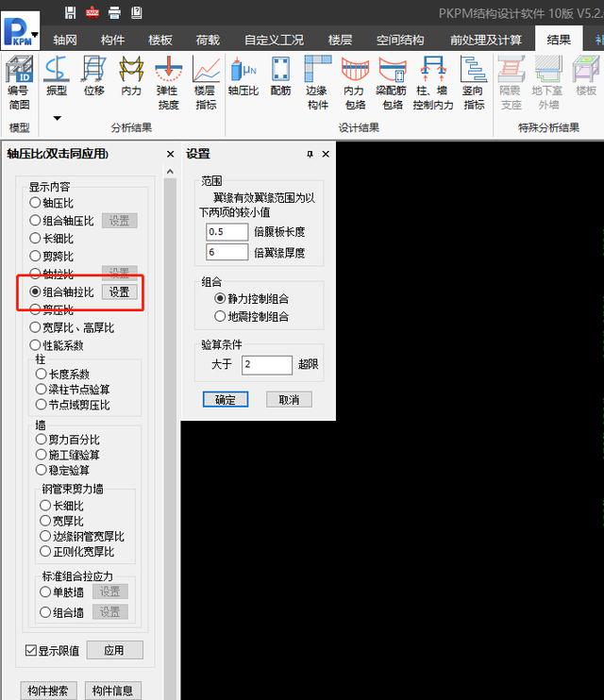
Task: Show 振型 mode shape results
Action: (57, 75)
